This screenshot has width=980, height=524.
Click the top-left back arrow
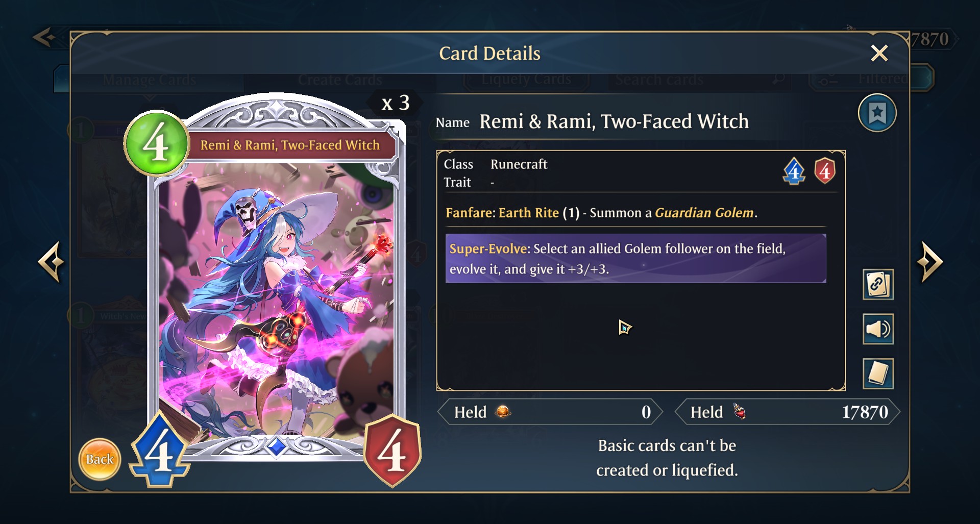point(44,37)
